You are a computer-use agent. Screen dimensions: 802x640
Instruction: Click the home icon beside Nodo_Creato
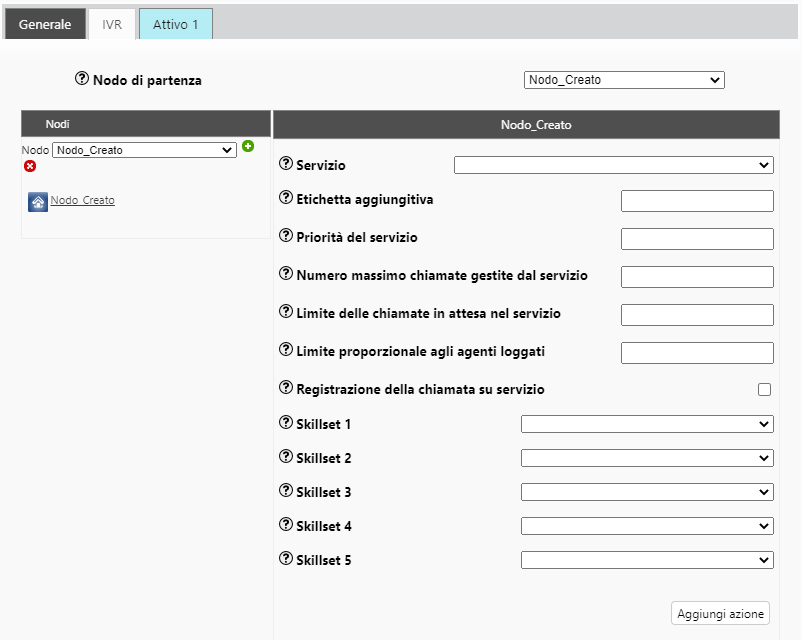tap(38, 202)
